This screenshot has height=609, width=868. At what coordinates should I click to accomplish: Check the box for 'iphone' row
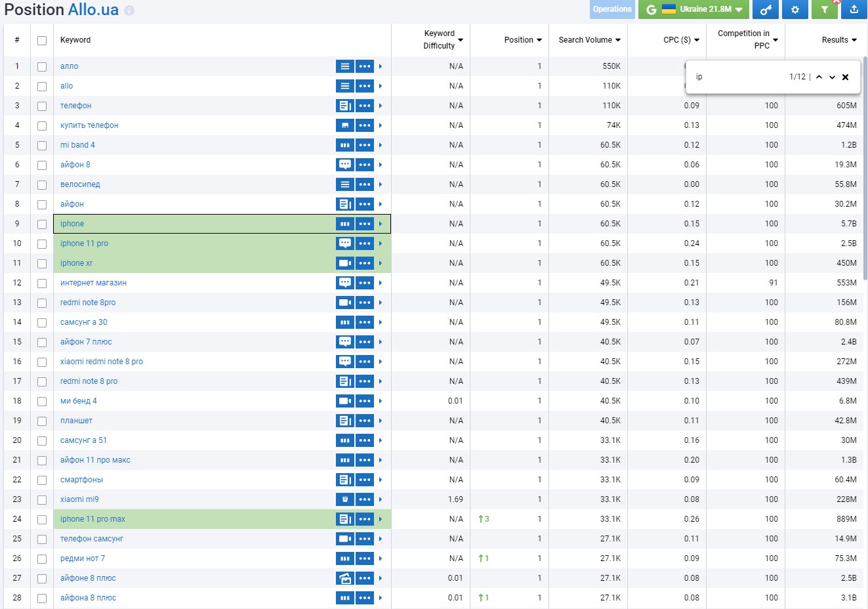pos(42,224)
